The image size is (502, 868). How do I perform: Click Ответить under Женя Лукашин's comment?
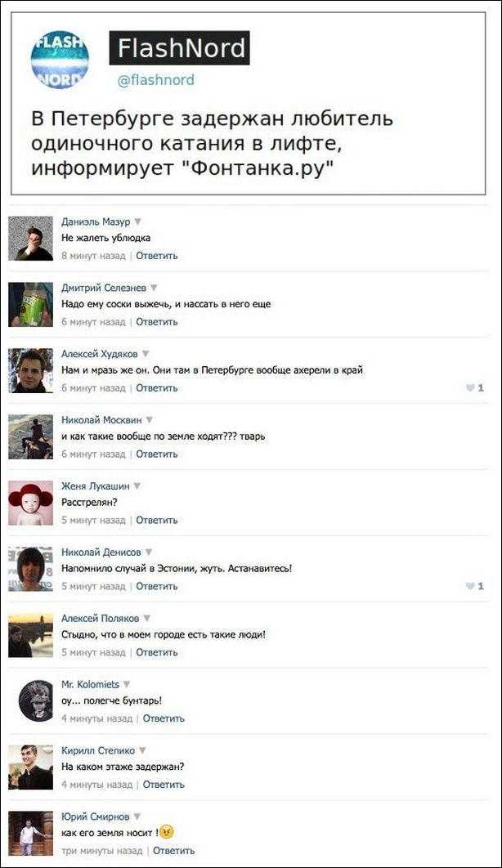(x=157, y=521)
